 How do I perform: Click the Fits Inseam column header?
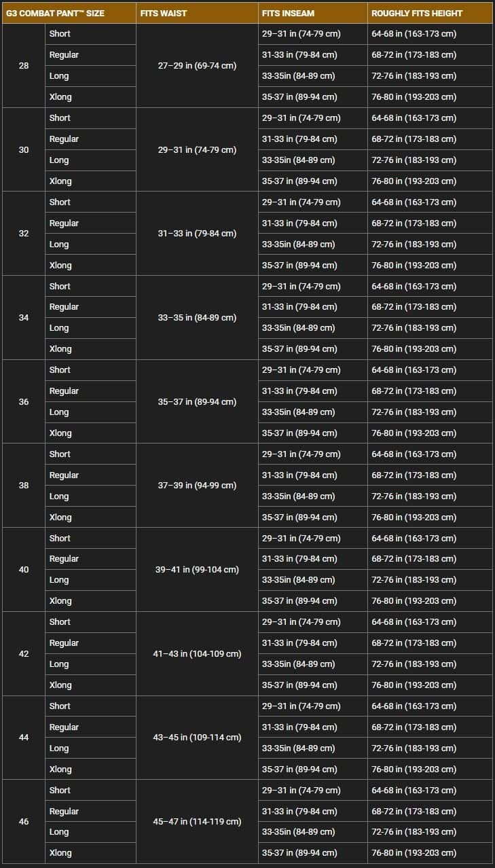[x=289, y=13]
